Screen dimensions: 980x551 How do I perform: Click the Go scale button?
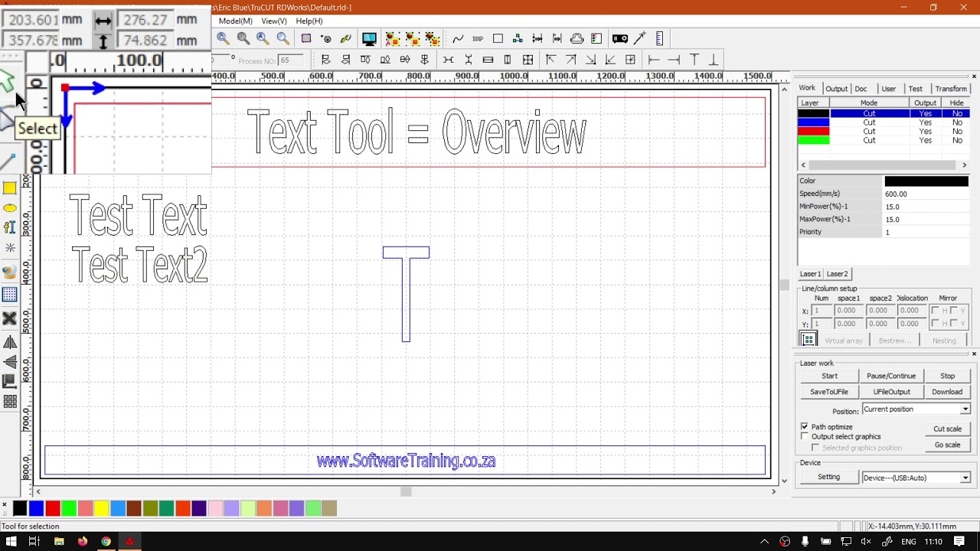947,445
